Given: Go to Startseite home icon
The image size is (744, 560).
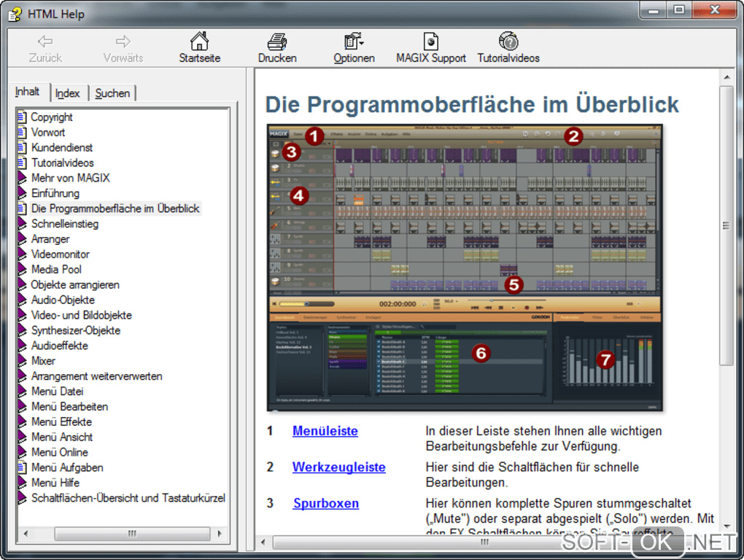Looking at the screenshot, I should click(x=199, y=42).
